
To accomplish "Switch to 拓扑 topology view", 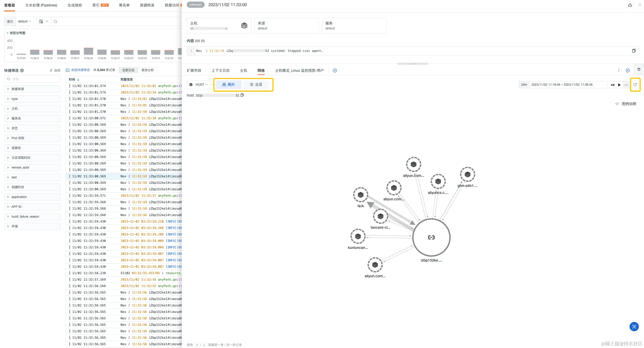I will (x=228, y=85).
